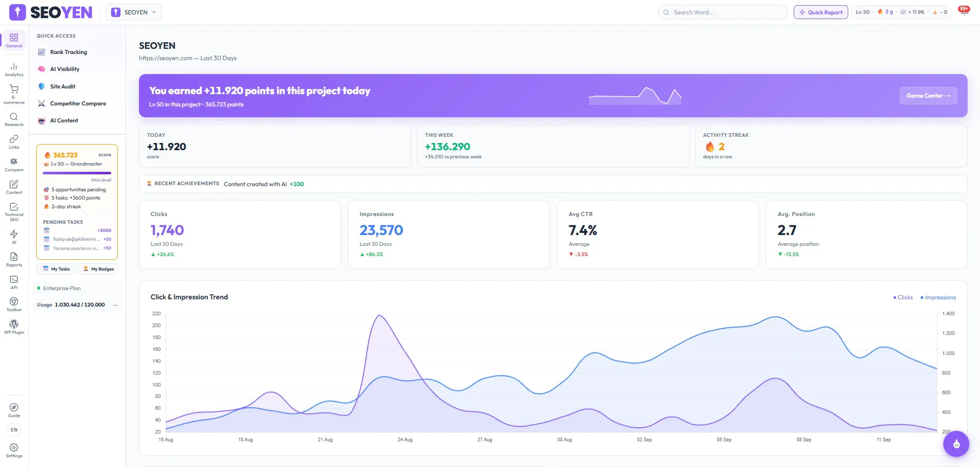Click the SEOYEN logo in the header
980x467 pixels.
(51, 12)
